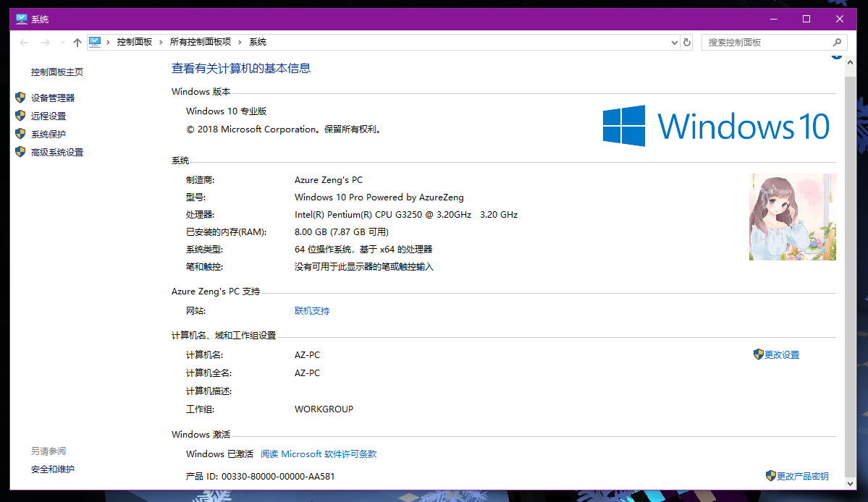868x502 pixels.
Task: Open 高级系统设置 link
Action: click(x=57, y=153)
